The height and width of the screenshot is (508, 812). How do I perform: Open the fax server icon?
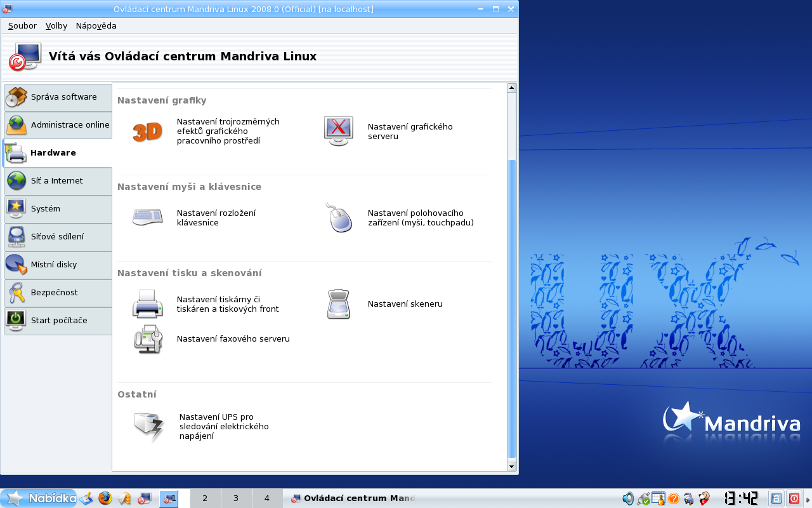(x=148, y=338)
